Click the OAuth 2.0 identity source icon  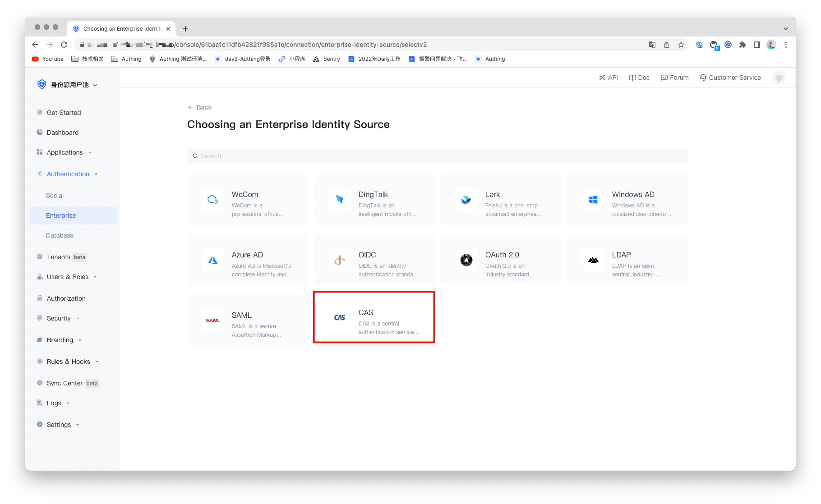pyautogui.click(x=466, y=260)
